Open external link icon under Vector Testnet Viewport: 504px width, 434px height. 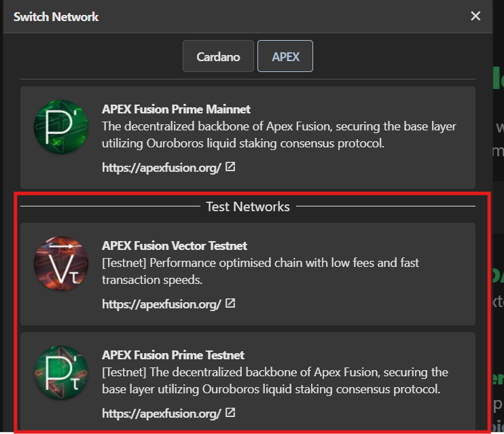[230, 303]
